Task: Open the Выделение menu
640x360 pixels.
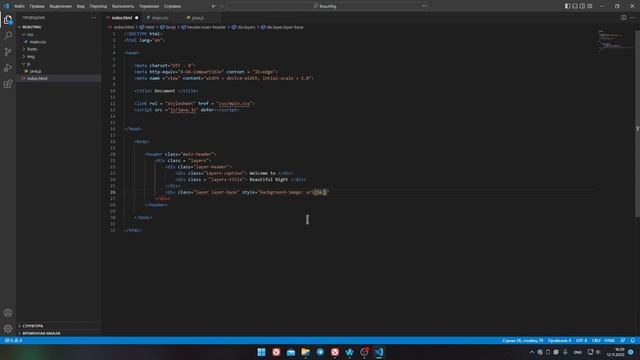Action: [60, 6]
